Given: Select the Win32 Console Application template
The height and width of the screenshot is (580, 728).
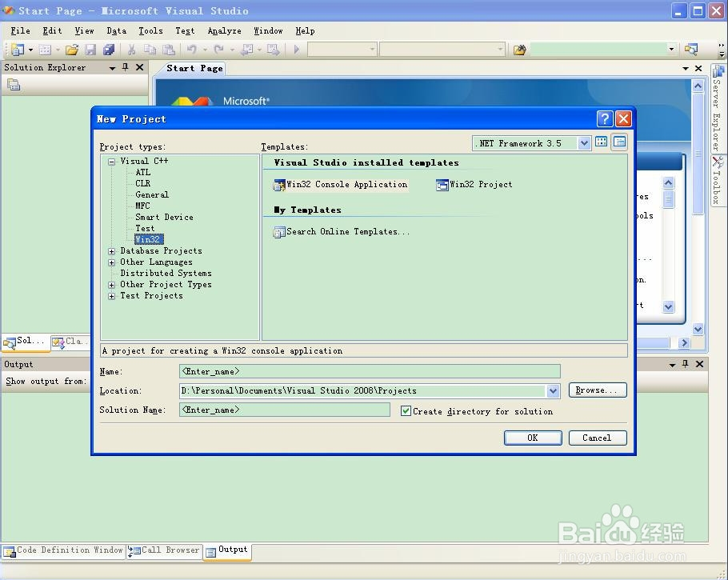Looking at the screenshot, I should point(340,185).
